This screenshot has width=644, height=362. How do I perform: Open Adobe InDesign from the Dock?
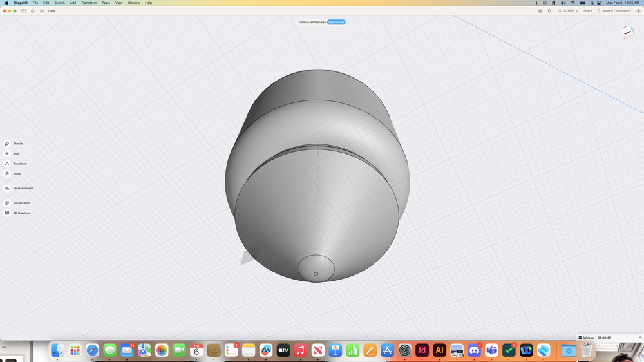tap(422, 350)
